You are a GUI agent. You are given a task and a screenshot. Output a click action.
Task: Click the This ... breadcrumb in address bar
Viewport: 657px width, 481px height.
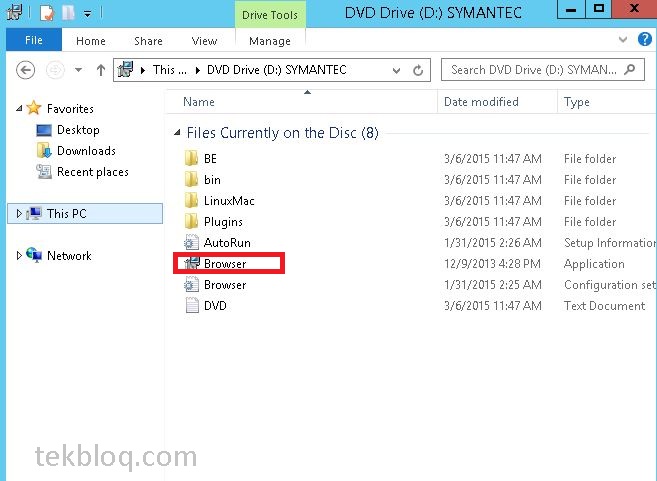click(170, 70)
